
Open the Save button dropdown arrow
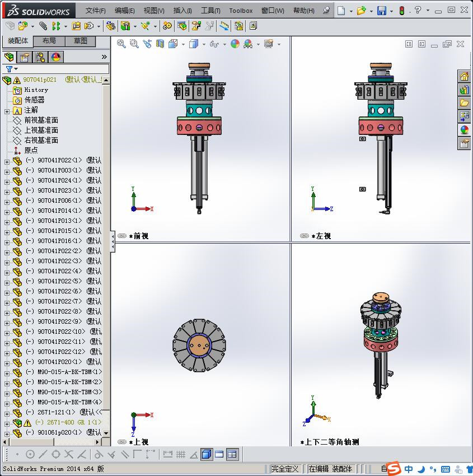(x=391, y=11)
